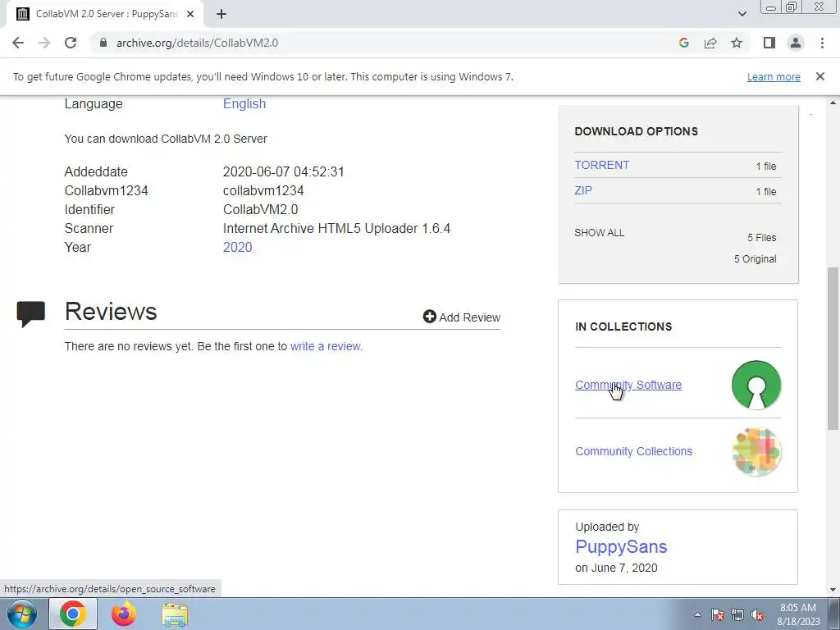
Task: Open the Chrome profile avatar
Action: [796, 43]
